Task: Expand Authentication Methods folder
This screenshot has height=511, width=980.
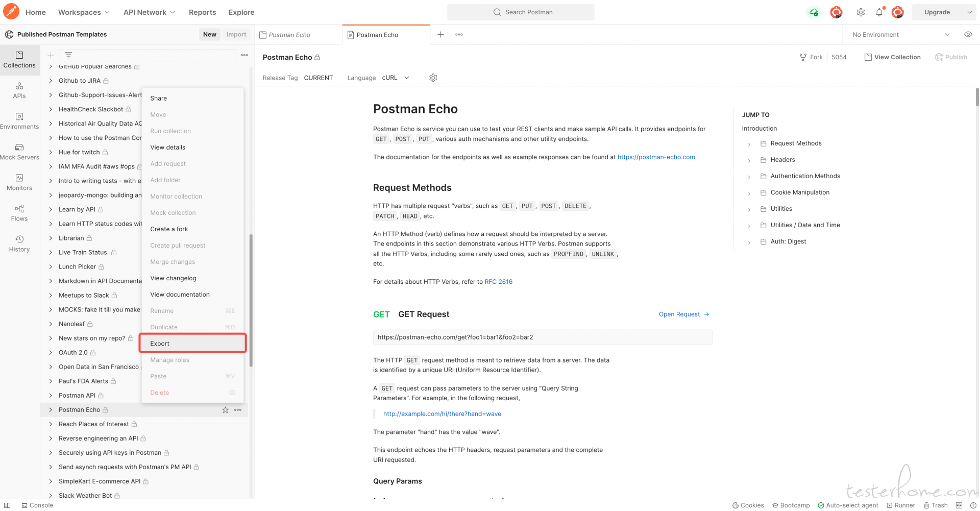Action: pos(749,177)
